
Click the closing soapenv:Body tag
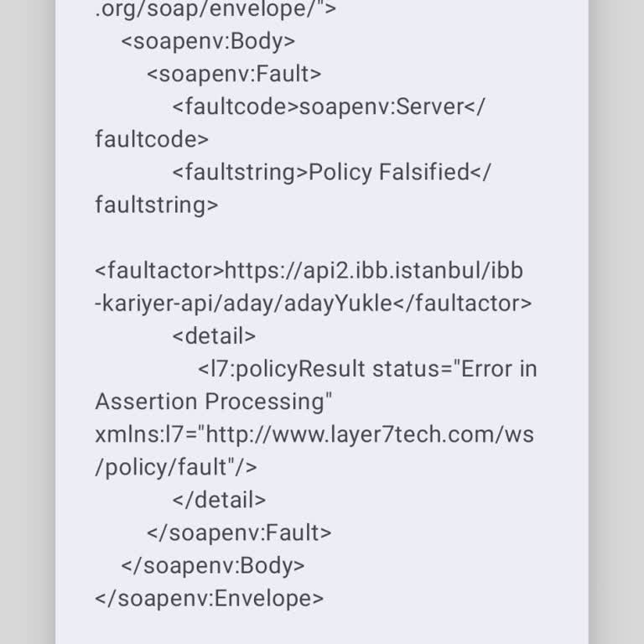213,565
